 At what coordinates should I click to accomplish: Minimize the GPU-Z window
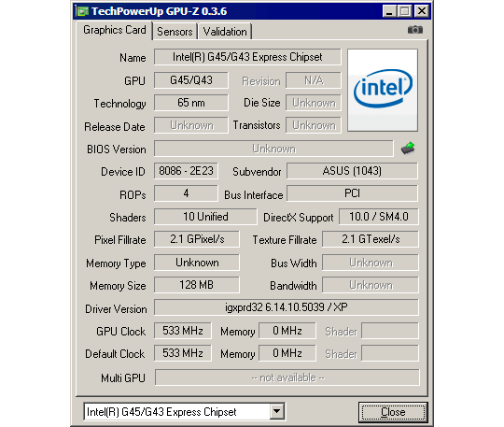389,11
